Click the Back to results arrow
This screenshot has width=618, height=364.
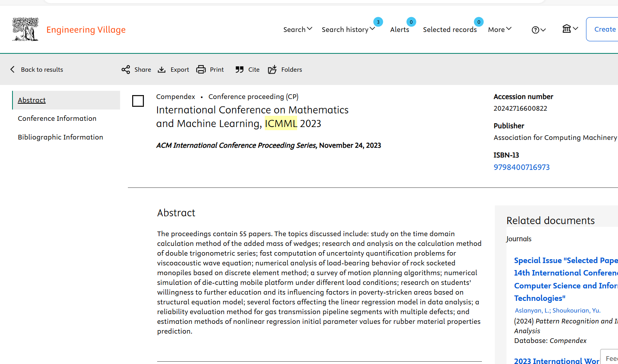coord(12,69)
